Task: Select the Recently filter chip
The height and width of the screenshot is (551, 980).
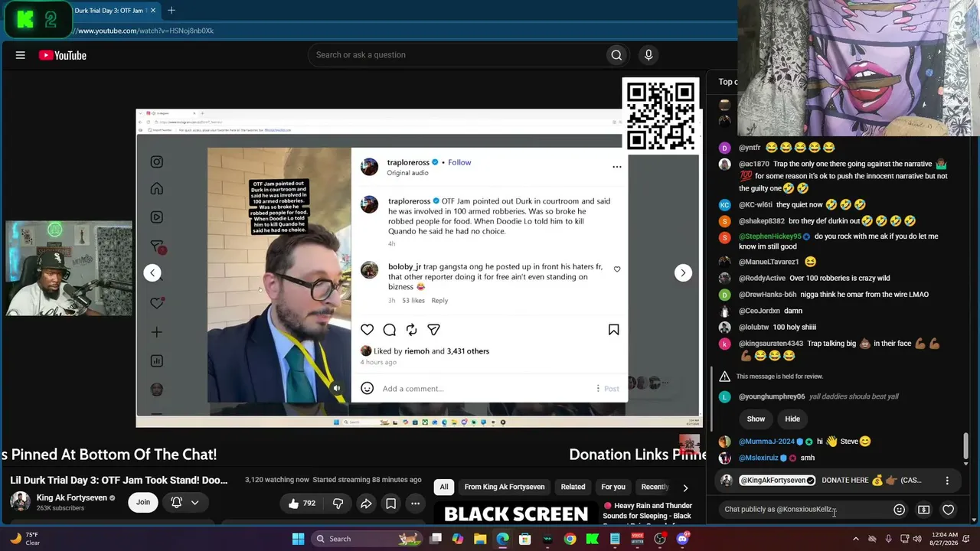Action: tap(655, 487)
